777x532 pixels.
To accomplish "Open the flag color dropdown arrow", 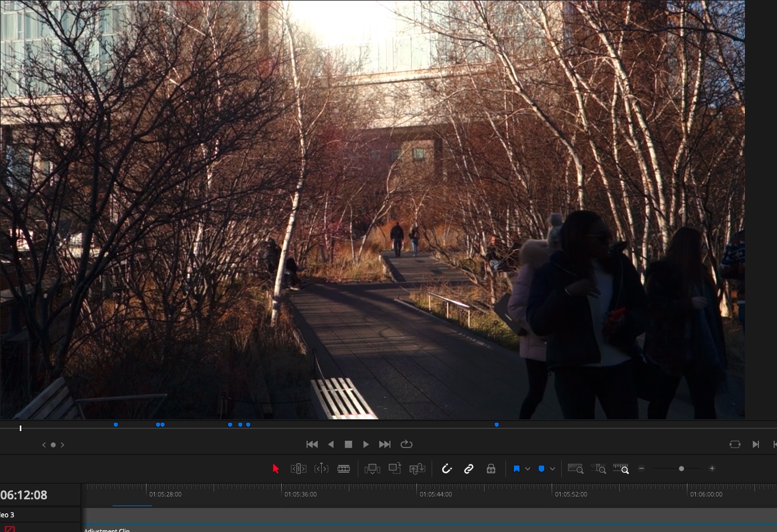I will point(527,469).
